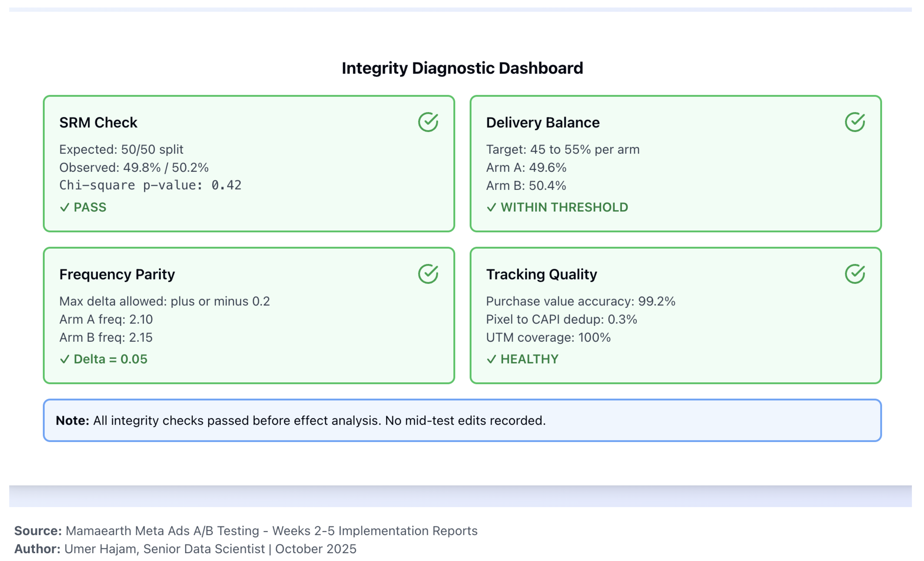The height and width of the screenshot is (561, 924).
Task: Select the Integrity Diagnostic Dashboard heading
Action: click(462, 68)
